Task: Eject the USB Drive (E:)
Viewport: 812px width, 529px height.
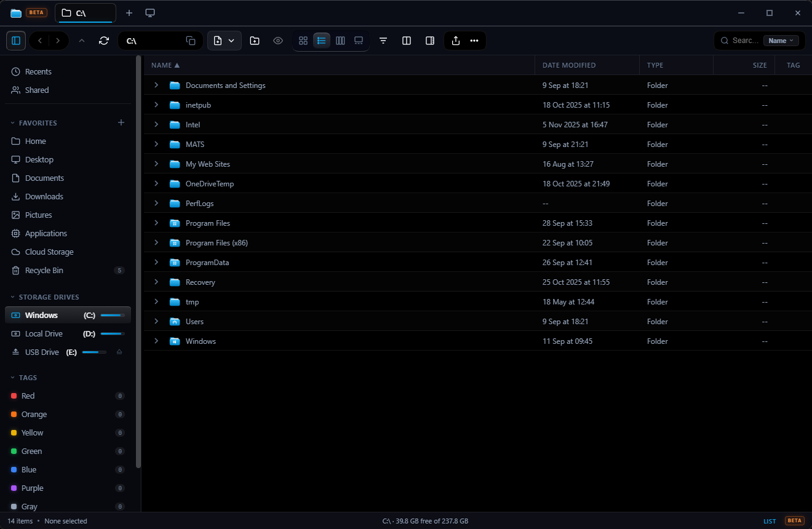Action: [119, 352]
